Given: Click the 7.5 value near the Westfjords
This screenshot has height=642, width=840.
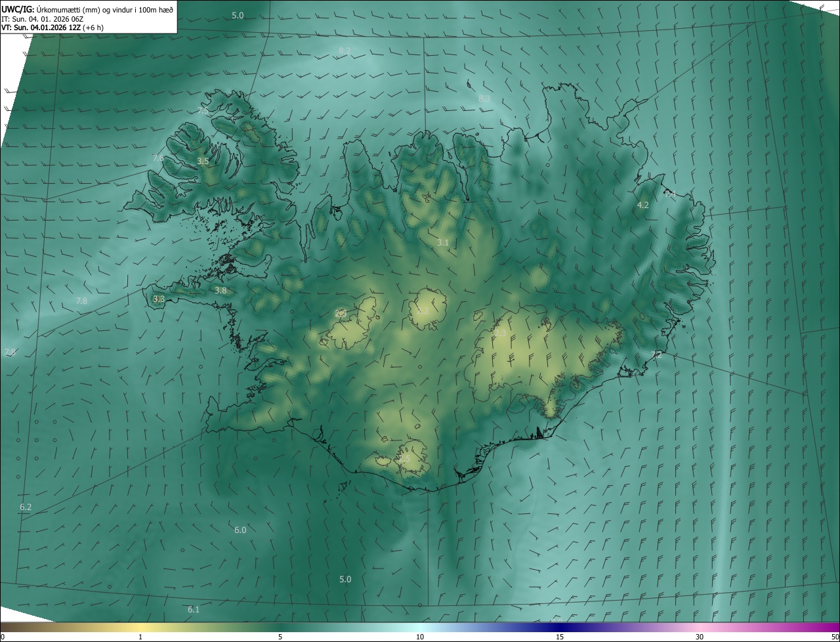Looking at the screenshot, I should [x=203, y=111].
